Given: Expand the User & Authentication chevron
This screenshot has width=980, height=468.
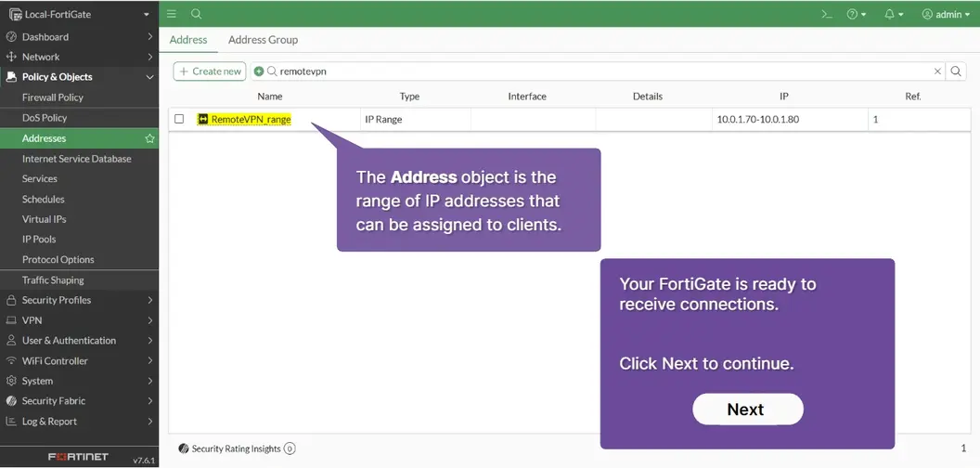Looking at the screenshot, I should pyautogui.click(x=150, y=341).
